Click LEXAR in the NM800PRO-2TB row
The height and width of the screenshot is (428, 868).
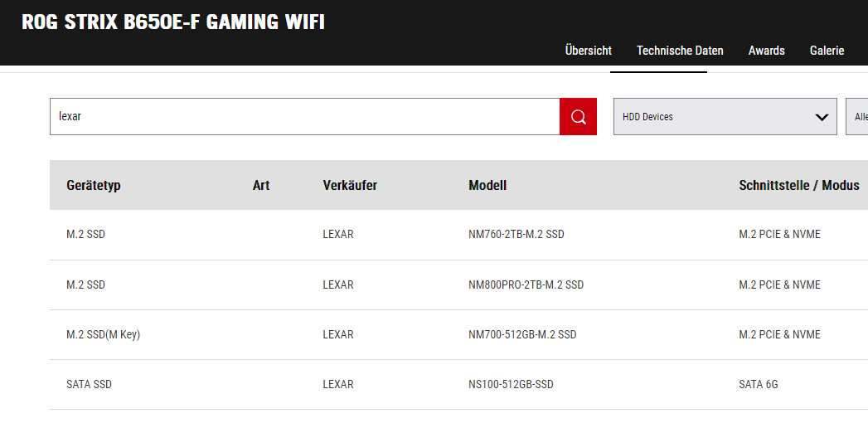click(338, 285)
